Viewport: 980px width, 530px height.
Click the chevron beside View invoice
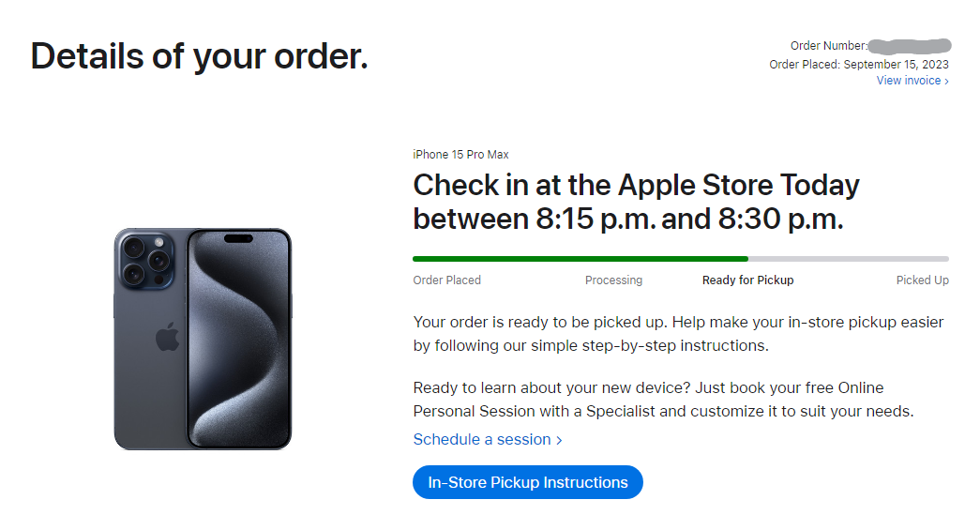click(946, 82)
